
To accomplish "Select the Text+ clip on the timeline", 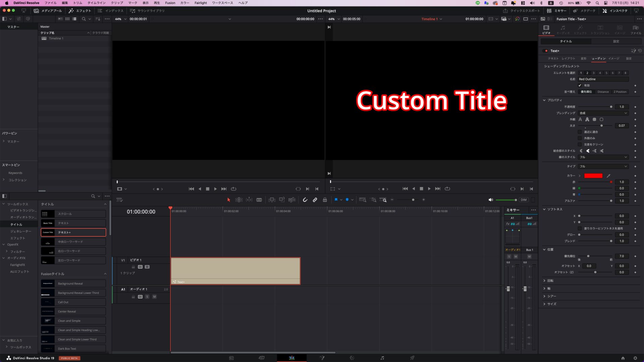I will coord(235,270).
